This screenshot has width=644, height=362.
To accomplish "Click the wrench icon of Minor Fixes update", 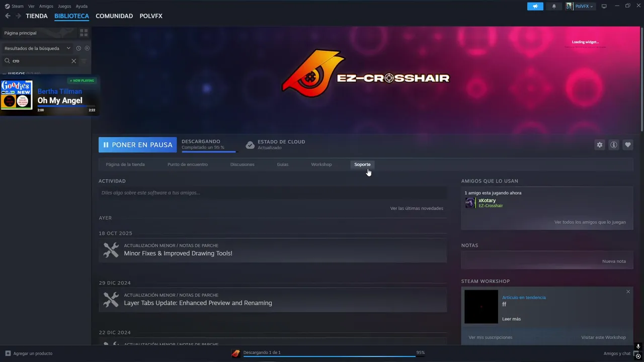I will click(x=111, y=250).
